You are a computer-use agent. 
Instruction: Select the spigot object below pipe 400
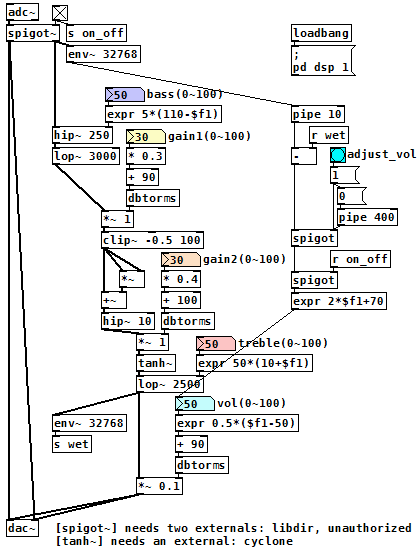314,239
